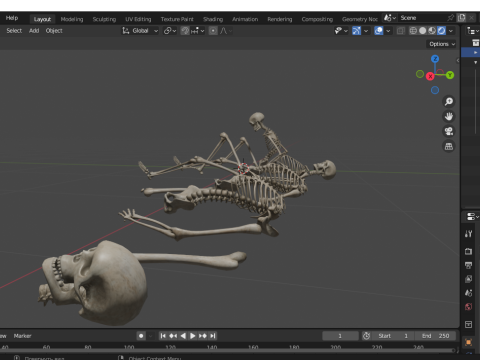Toggle perspective/orthographic grid icon
This screenshot has height=360, width=480.
coord(449,146)
